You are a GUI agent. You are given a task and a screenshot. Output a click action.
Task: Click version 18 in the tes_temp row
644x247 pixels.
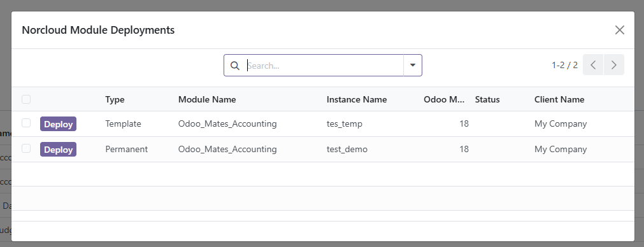click(464, 123)
